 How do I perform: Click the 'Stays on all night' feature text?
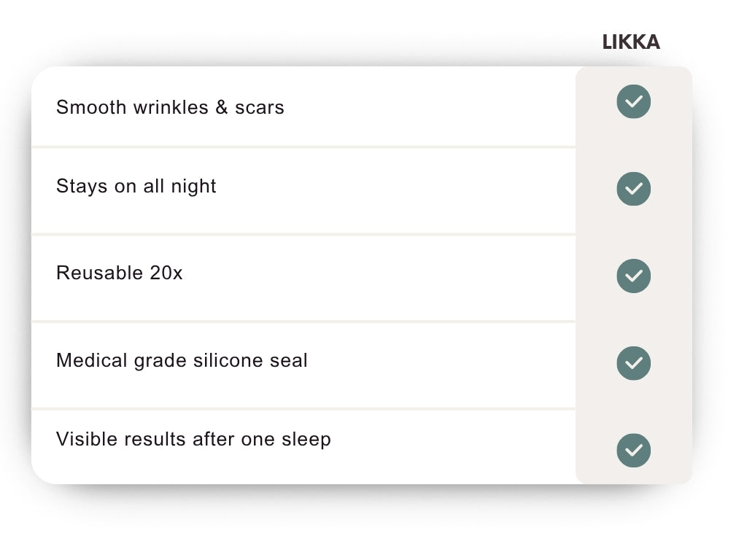pos(136,186)
